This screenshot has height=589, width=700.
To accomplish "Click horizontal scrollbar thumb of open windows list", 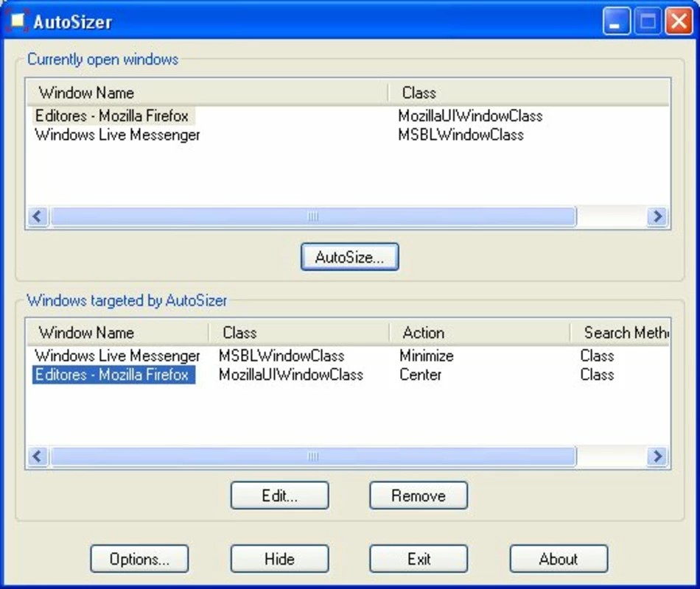I will click(x=313, y=216).
